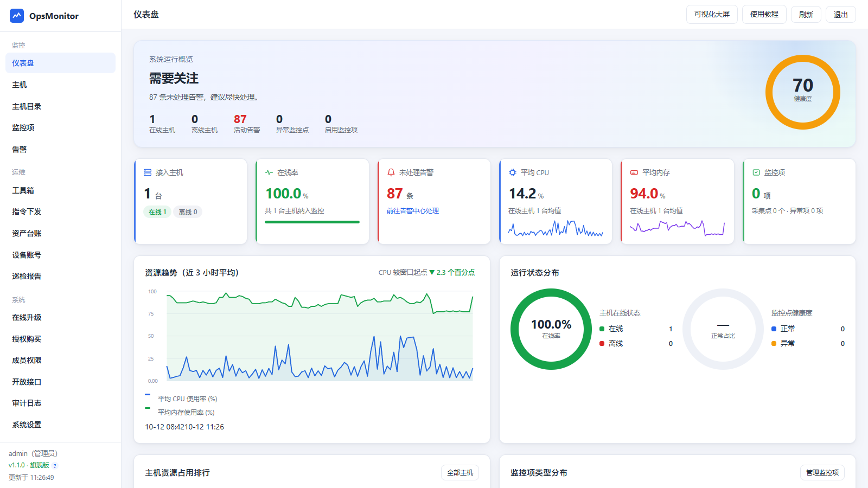Open the 告警 sidebar item

(60, 149)
